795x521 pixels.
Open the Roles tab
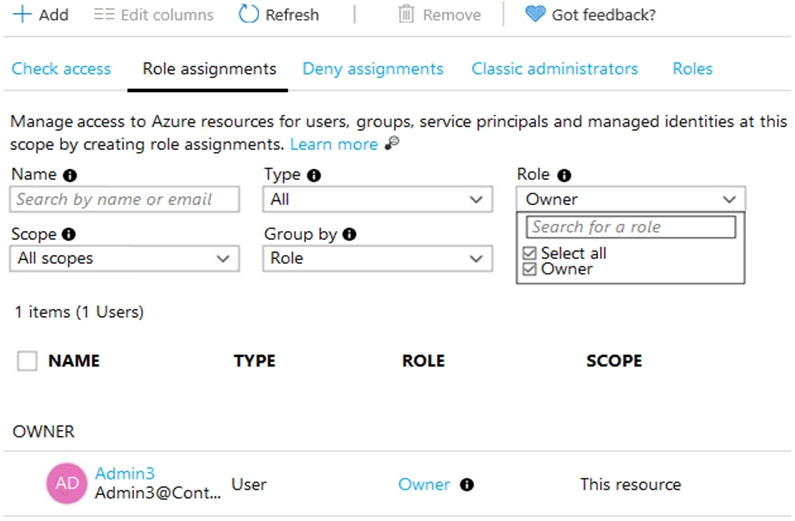tap(692, 68)
